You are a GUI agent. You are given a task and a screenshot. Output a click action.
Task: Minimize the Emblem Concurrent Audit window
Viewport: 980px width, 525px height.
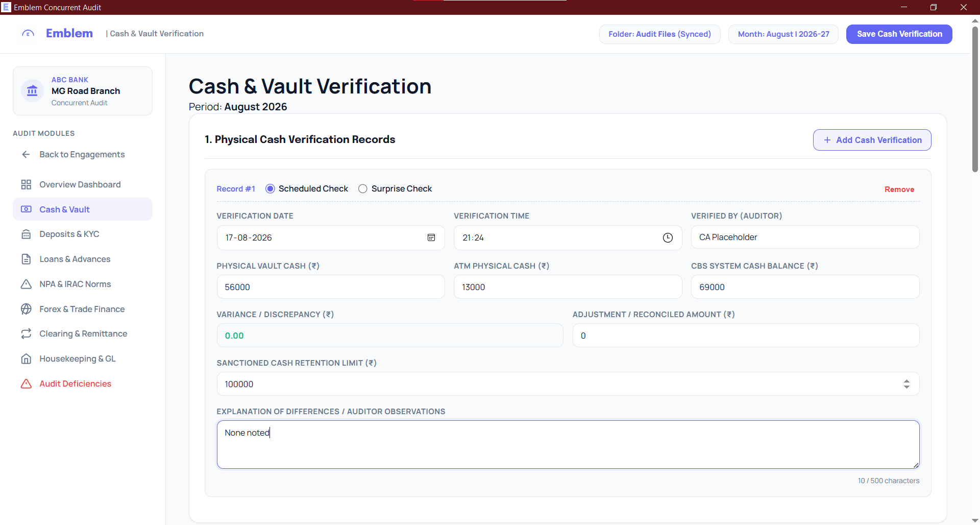tap(904, 7)
